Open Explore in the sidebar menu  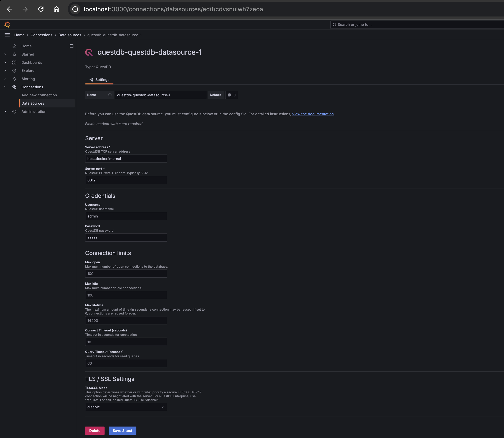point(28,71)
